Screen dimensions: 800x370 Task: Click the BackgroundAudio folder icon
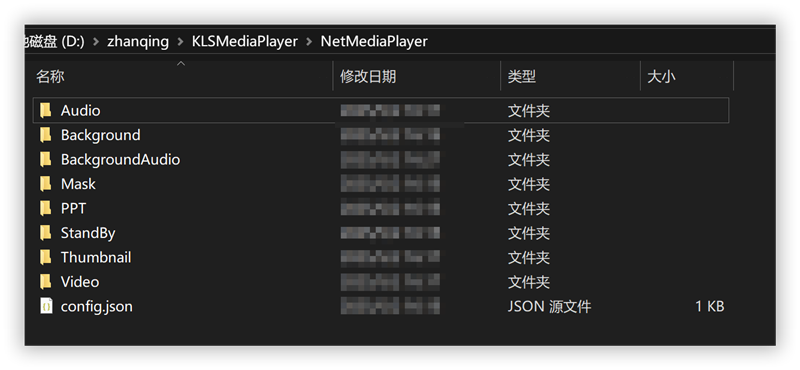(x=46, y=159)
